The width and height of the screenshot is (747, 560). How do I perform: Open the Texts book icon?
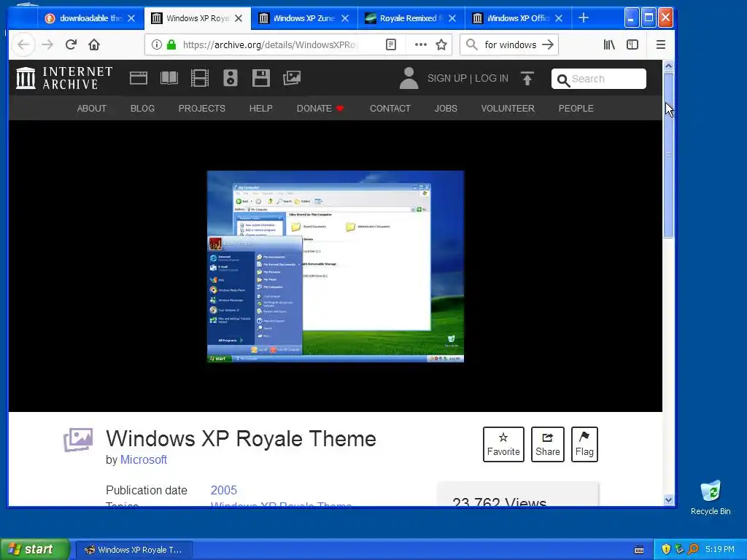(x=169, y=78)
